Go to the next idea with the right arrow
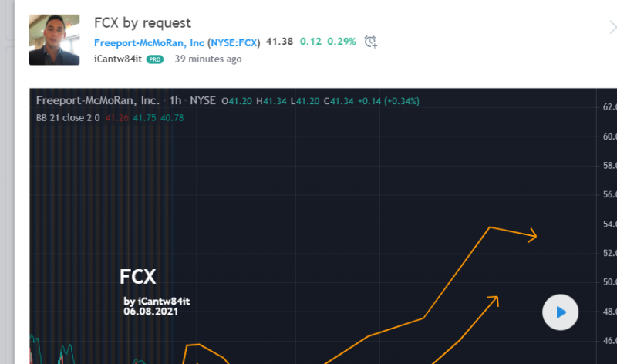Screen dimensions: 617x364 point(612,28)
